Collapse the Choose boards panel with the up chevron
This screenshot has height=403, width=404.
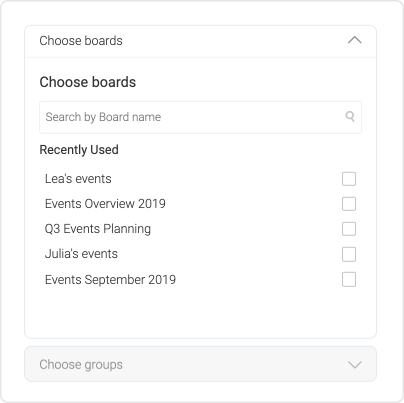355,40
